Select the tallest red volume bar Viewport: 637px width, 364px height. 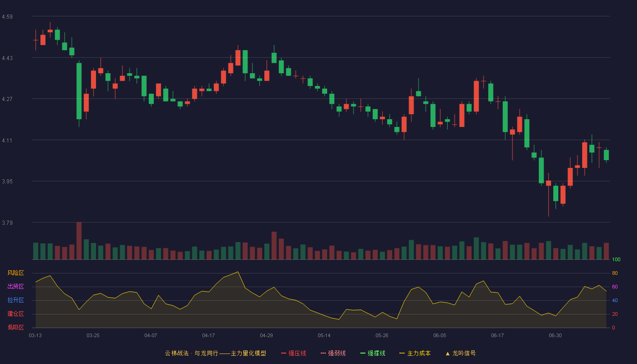coord(79,241)
